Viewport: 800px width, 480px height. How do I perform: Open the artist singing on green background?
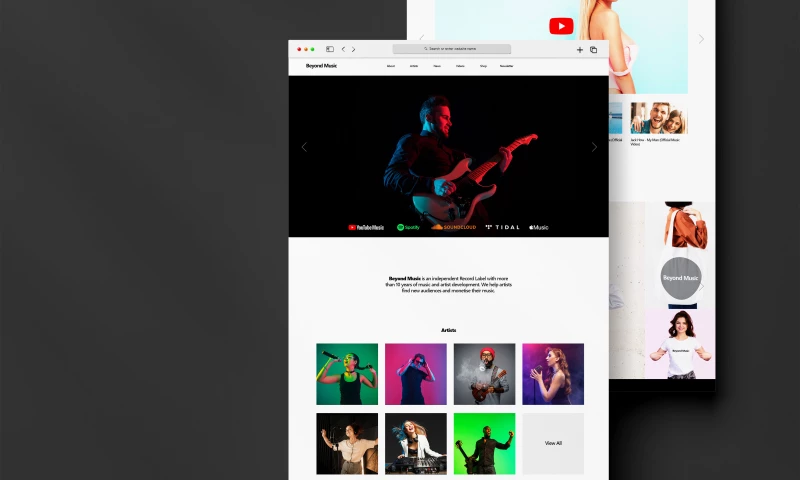(347, 374)
